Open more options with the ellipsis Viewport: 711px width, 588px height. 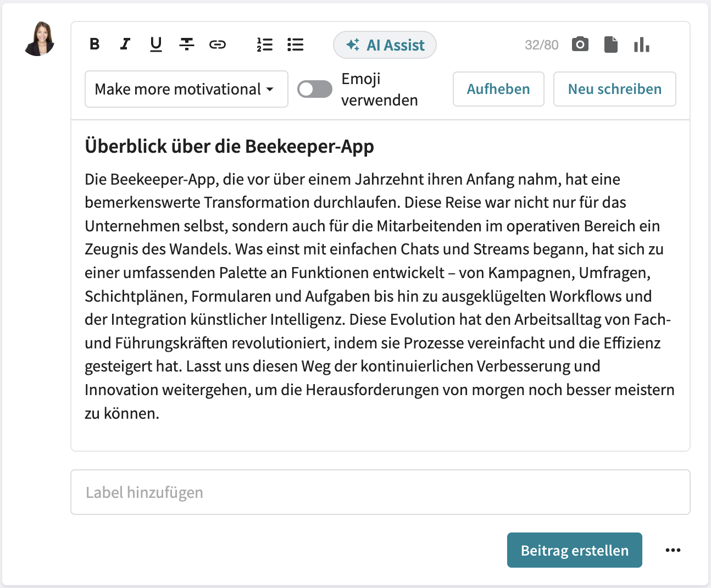(x=673, y=550)
